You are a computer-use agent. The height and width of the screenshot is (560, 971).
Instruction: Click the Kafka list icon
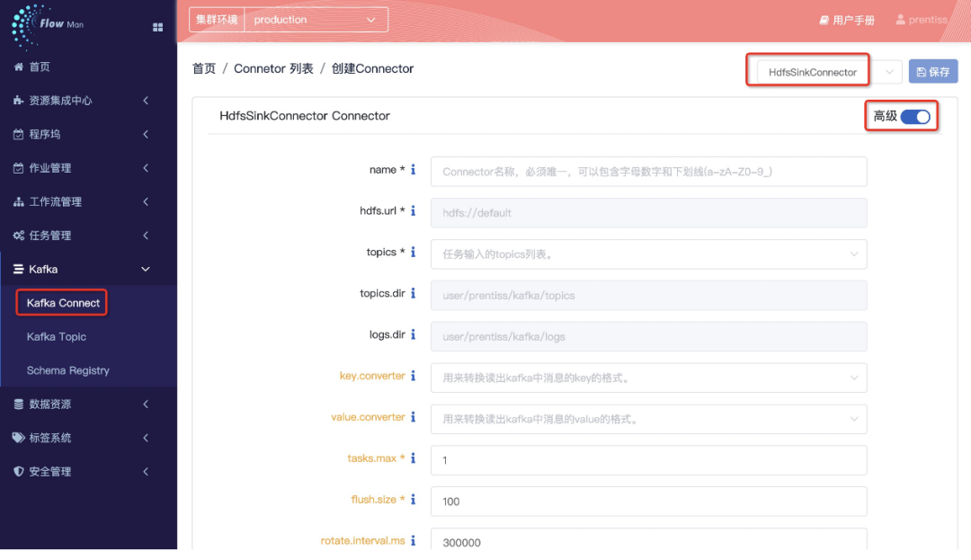(19, 269)
